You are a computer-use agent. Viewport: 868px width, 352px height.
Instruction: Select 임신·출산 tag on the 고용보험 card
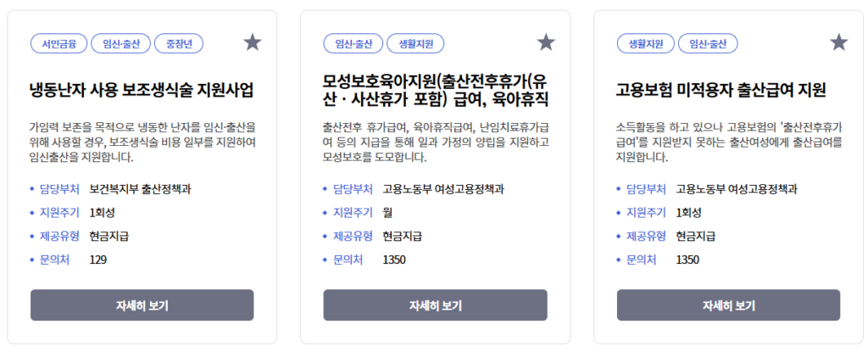pyautogui.click(x=709, y=43)
